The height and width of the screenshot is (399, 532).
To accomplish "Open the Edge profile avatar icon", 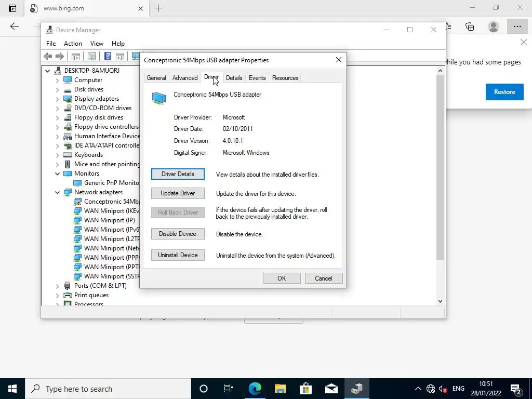I will tap(494, 26).
